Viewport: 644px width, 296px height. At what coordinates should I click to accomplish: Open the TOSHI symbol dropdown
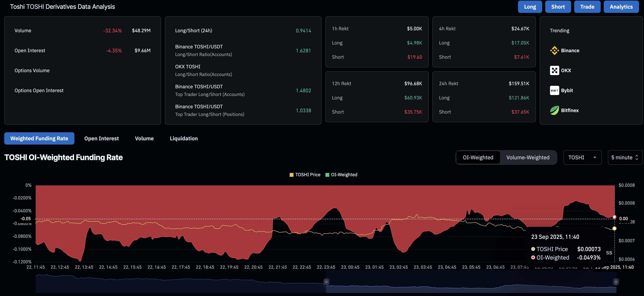582,157
